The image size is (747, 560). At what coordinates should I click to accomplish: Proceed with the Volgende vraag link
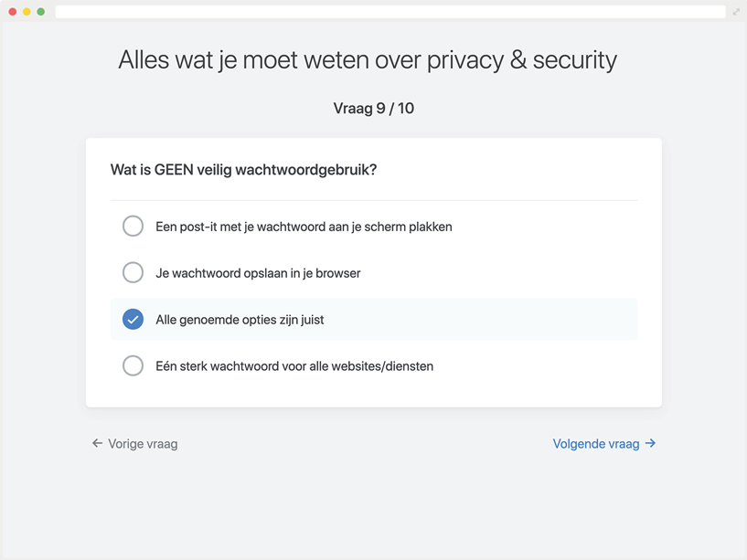point(596,444)
